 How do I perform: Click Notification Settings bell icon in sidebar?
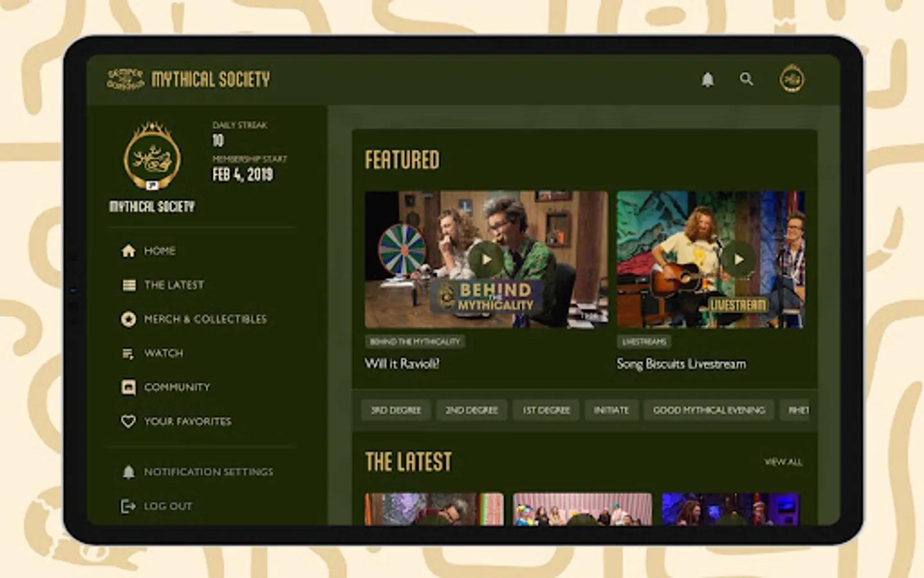(x=128, y=472)
